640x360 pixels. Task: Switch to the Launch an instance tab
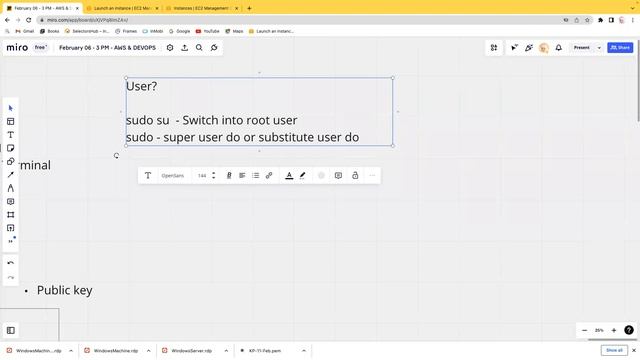click(x=122, y=8)
